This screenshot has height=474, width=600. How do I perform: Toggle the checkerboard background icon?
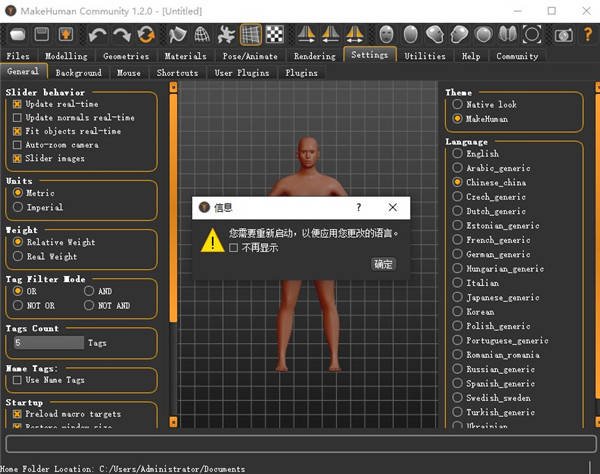[274, 35]
